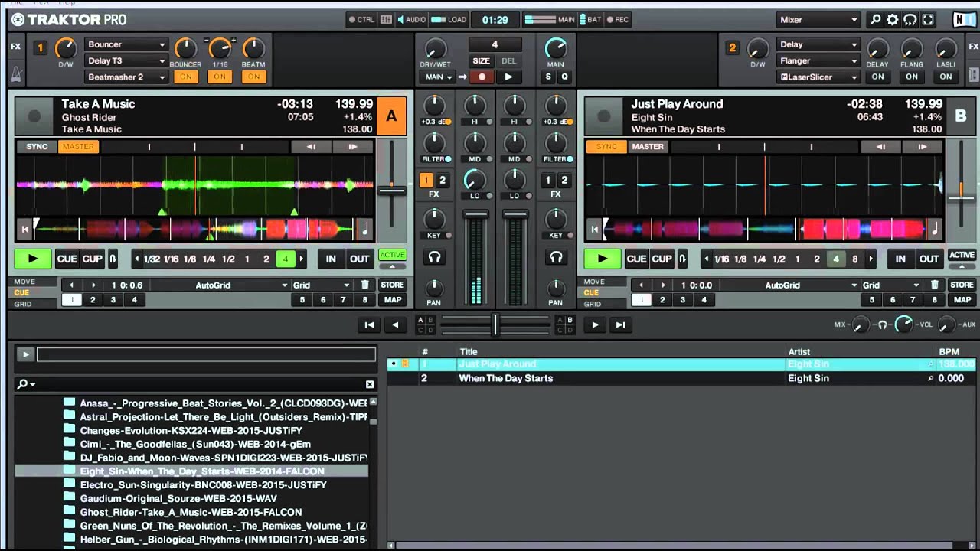Clear browser search with X icon

pos(370,384)
